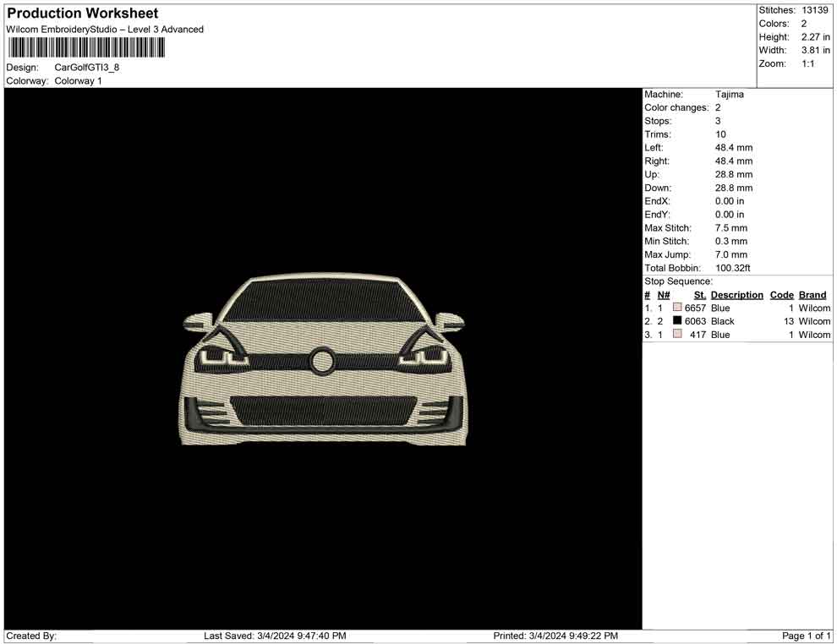Select the Black row in Stop Sequence
The width and height of the screenshot is (837, 644).
coord(722,321)
